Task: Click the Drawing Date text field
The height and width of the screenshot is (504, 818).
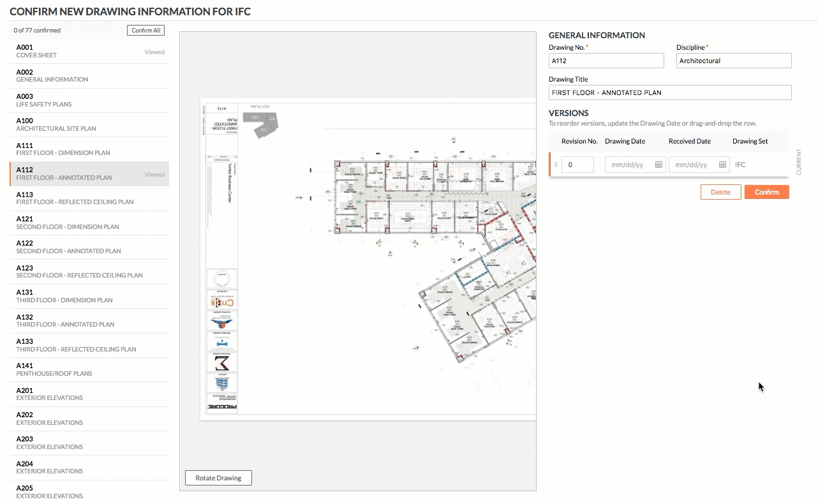Action: (x=628, y=165)
